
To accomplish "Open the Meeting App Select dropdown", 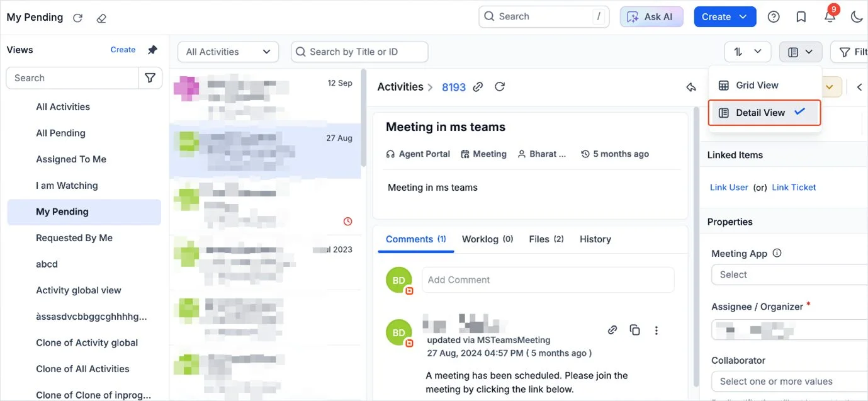I will pyautogui.click(x=789, y=274).
